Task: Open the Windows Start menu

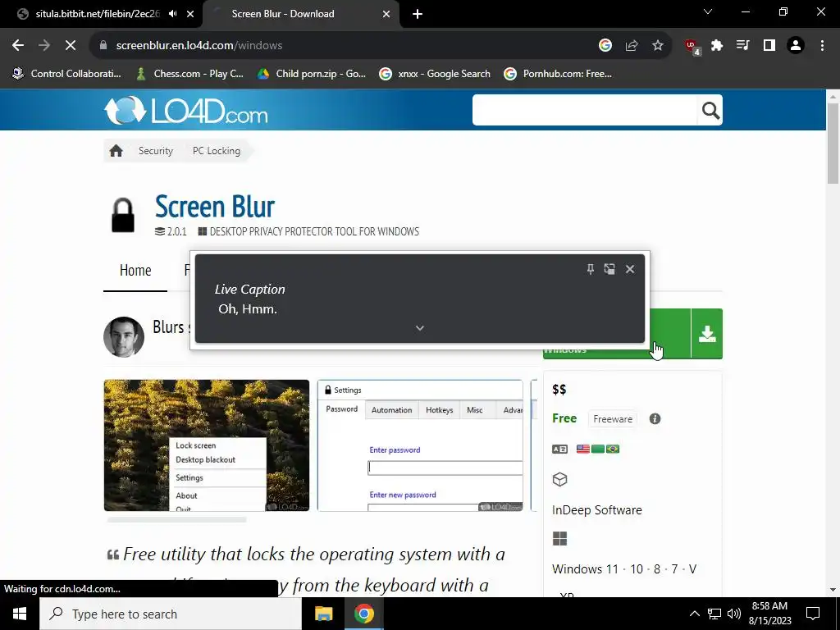Action: (x=20, y=614)
